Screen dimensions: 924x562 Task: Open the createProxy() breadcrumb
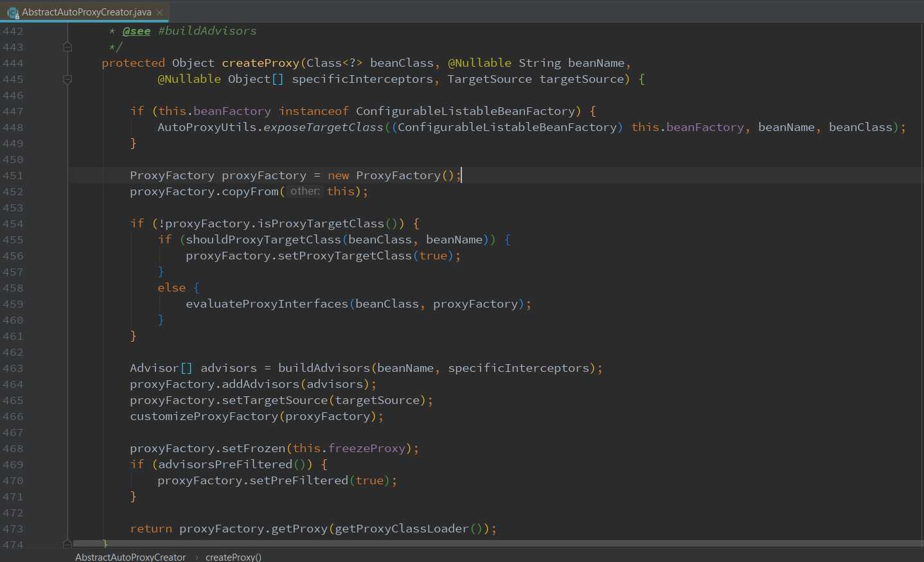coord(233,557)
